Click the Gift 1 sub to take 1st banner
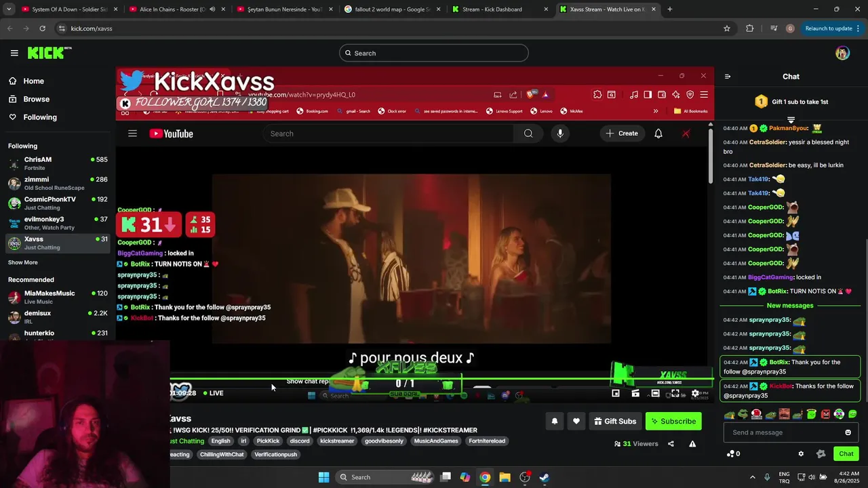The image size is (868, 488). click(791, 102)
